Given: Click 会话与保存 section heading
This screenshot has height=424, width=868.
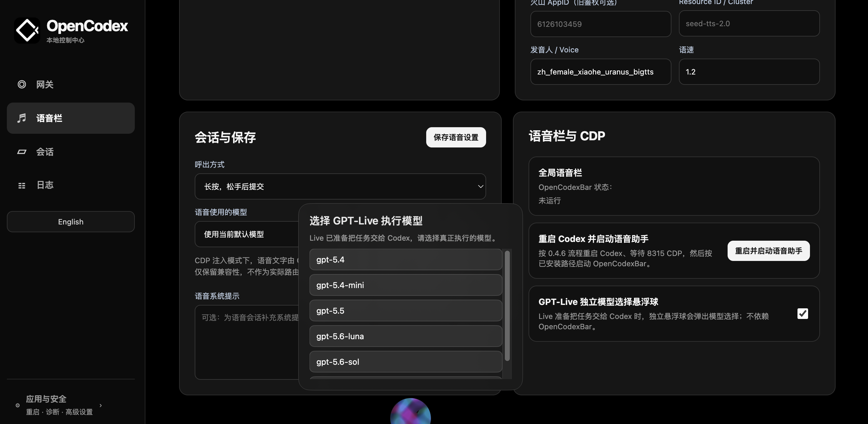Looking at the screenshot, I should coord(225,137).
